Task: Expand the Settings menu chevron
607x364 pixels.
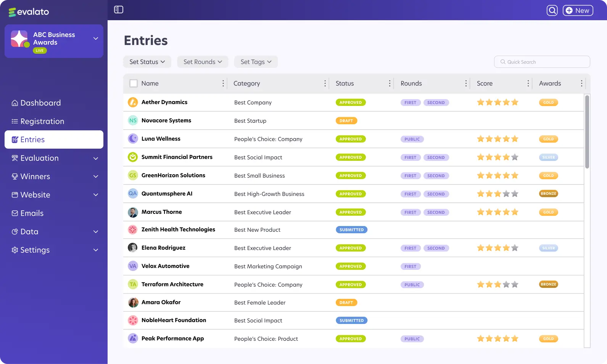Action: (x=96, y=250)
